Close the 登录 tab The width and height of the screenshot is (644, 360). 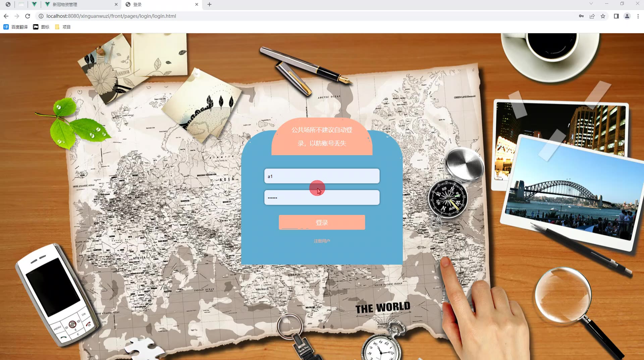click(x=197, y=4)
